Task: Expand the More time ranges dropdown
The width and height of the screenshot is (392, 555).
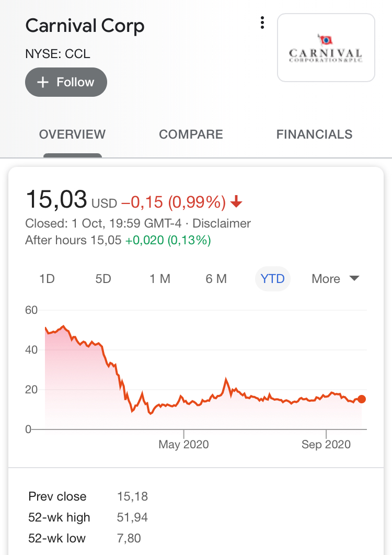Action: coord(335,279)
